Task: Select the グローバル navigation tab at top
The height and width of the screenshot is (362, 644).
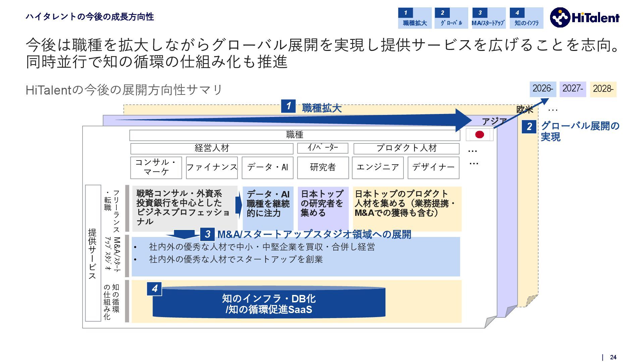Action: 451,18
